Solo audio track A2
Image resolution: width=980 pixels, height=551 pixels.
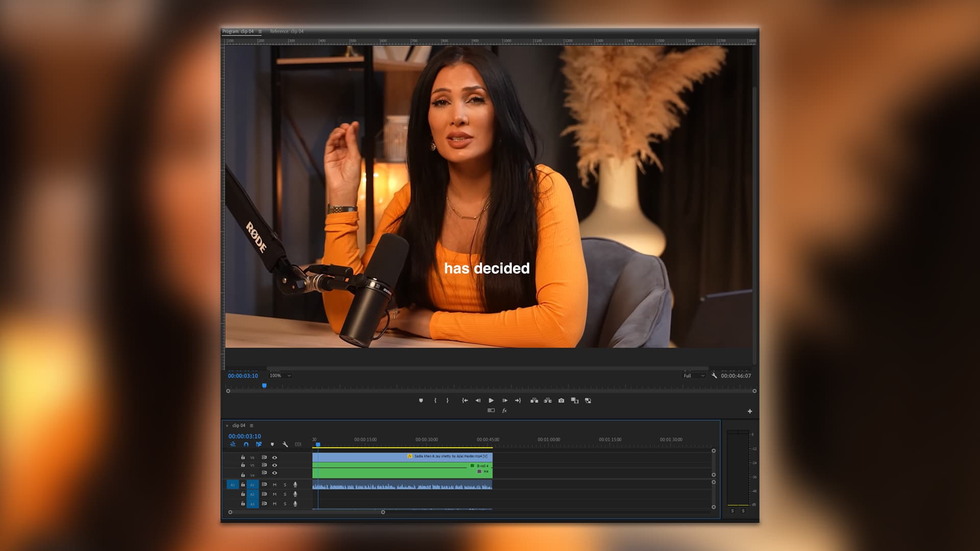(285, 494)
